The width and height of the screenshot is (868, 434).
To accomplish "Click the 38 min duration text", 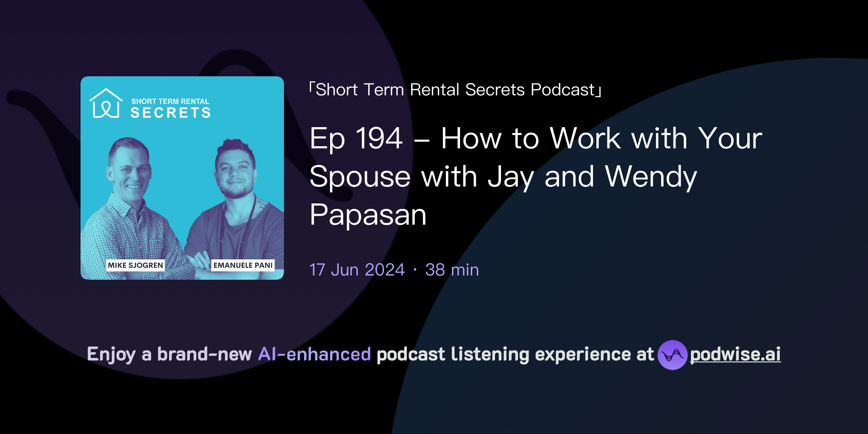I will [x=452, y=270].
